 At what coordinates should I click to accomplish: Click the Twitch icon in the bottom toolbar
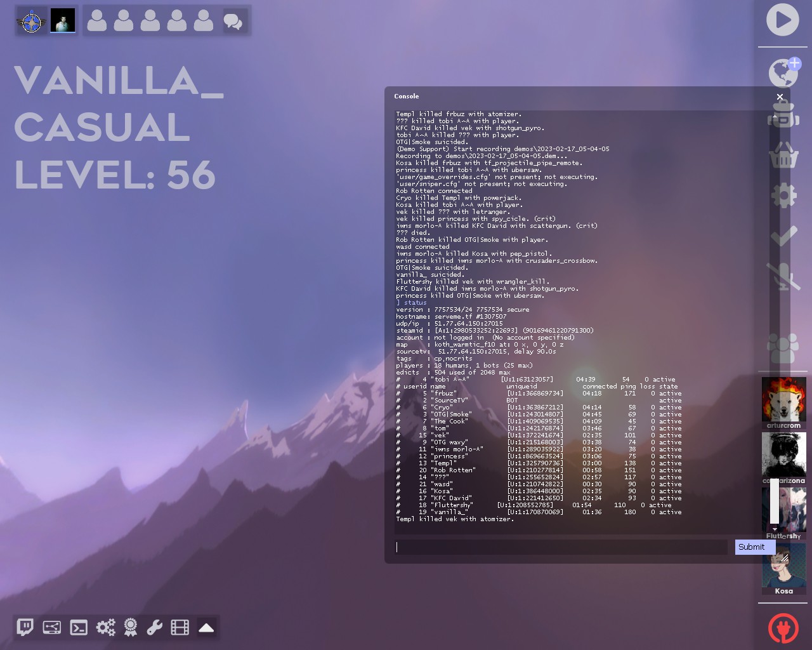[x=25, y=628]
